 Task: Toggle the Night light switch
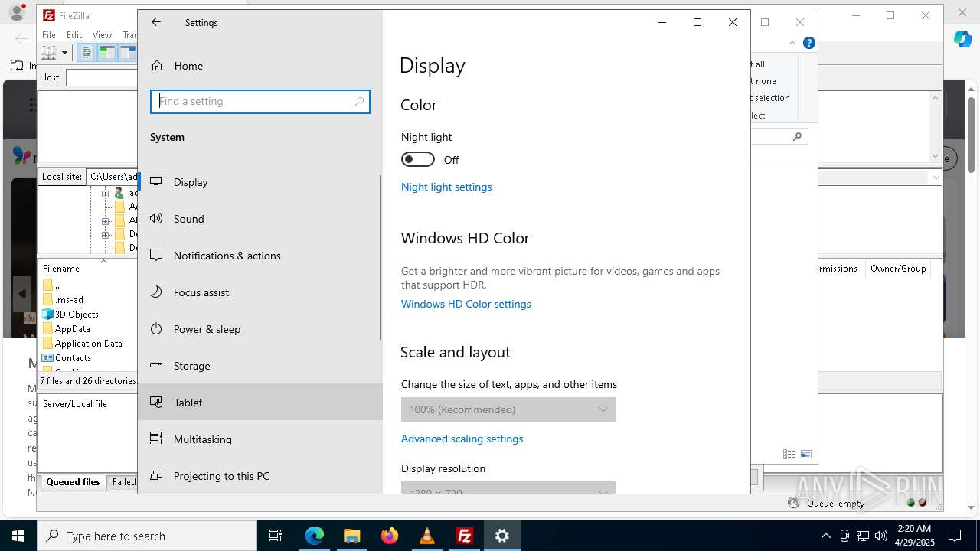418,159
